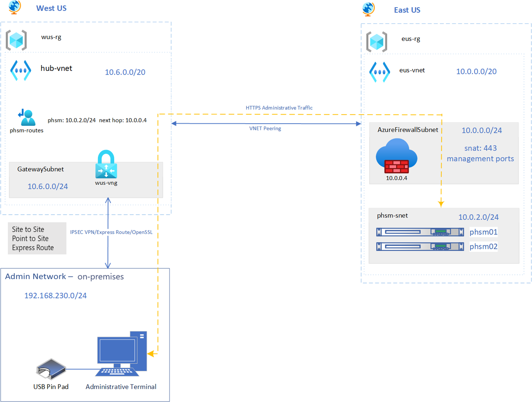Click the hub-vnet virtual network icon
532x402 pixels.
click(x=21, y=70)
